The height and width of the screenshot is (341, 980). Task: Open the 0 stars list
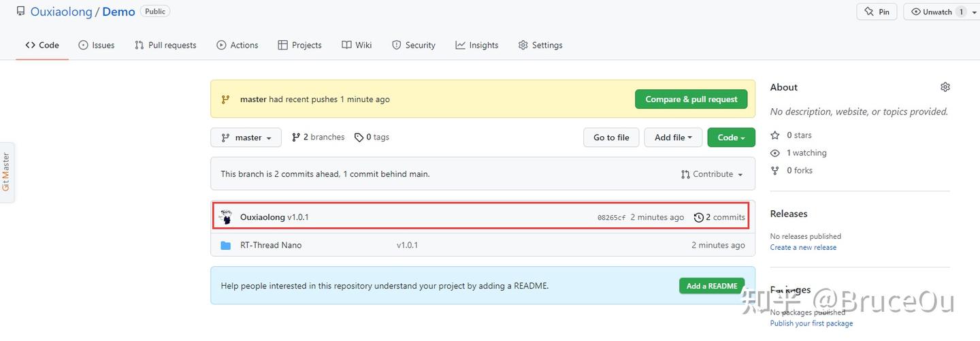coord(798,135)
